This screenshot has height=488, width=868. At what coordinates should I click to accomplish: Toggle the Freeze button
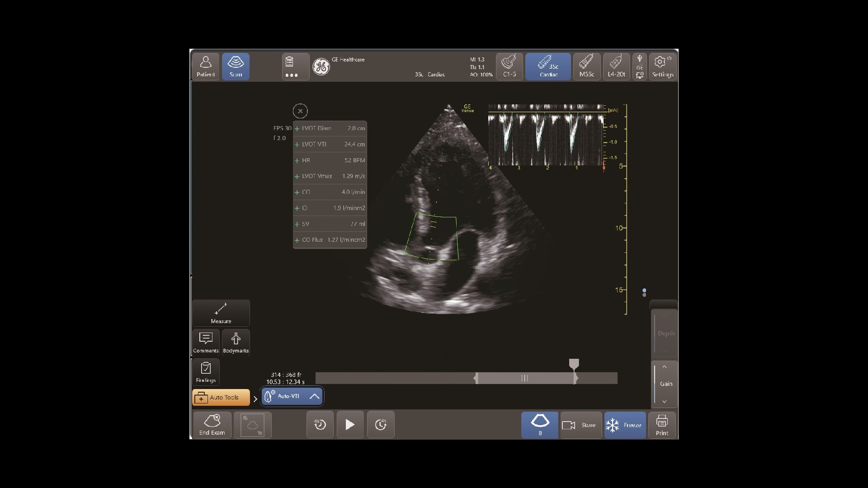pyautogui.click(x=625, y=425)
